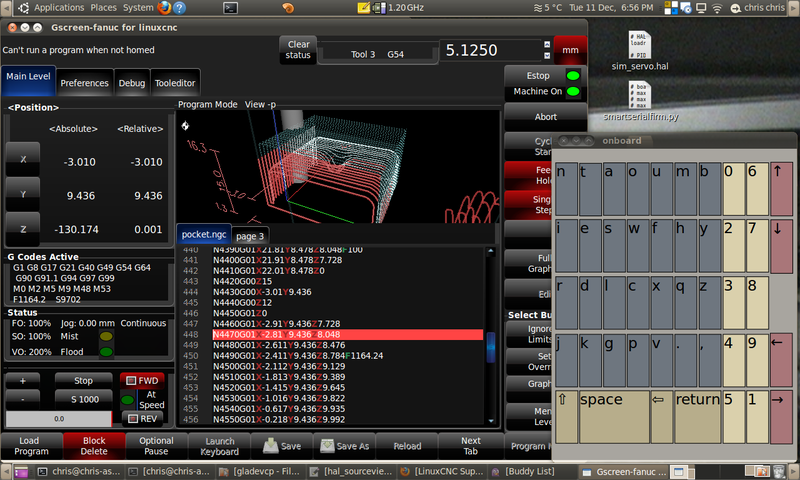Click spindle Stop button

point(83,381)
